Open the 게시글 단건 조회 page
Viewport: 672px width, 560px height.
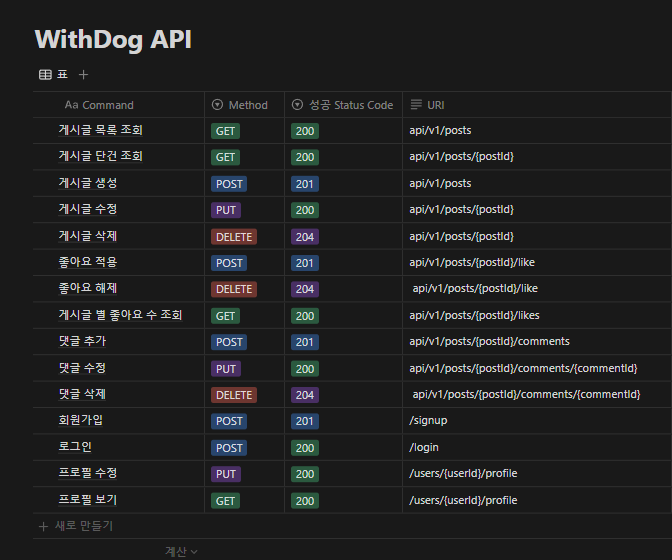point(100,156)
